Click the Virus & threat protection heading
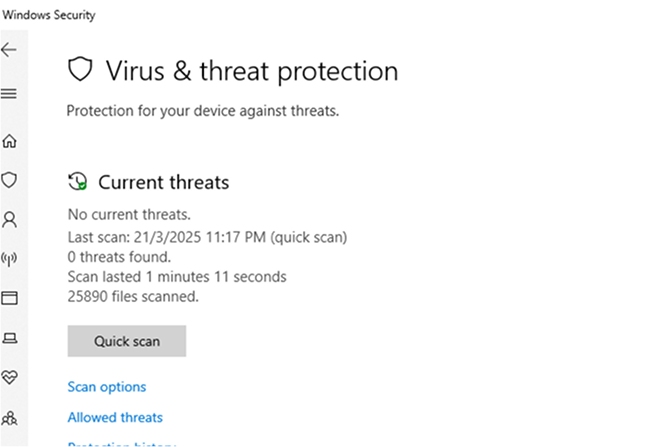 [252, 71]
